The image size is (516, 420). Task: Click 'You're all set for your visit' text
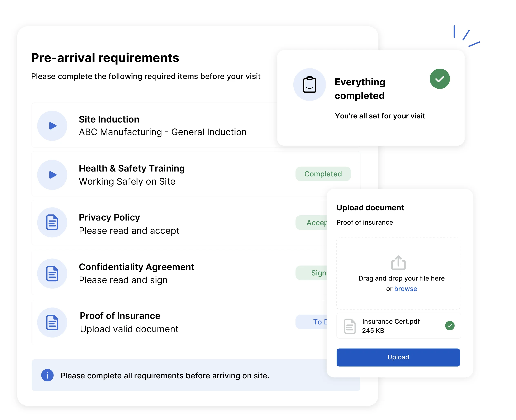[x=380, y=116]
